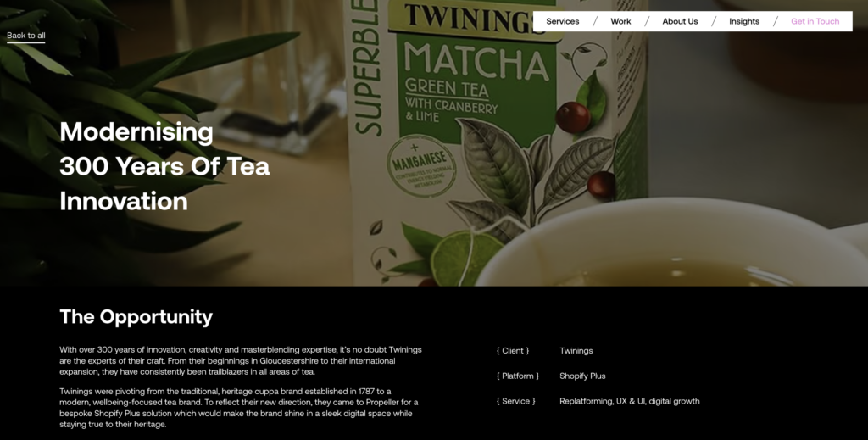Navigate to the About Us page

(680, 21)
